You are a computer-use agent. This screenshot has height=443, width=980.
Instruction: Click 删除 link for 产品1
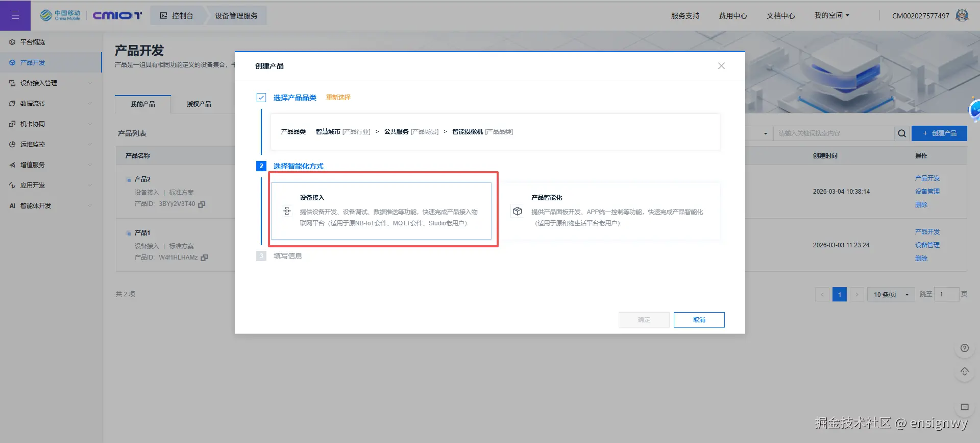[921, 259]
